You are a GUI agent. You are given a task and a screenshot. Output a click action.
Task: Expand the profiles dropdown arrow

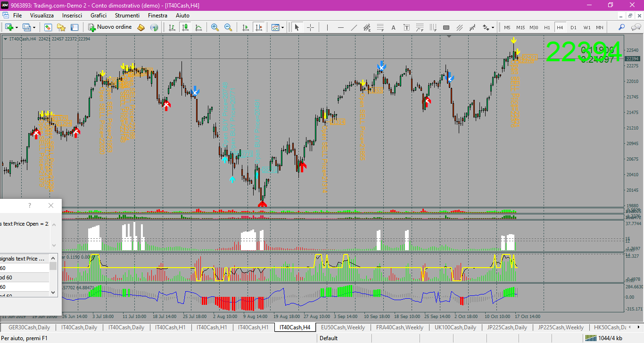34,27
